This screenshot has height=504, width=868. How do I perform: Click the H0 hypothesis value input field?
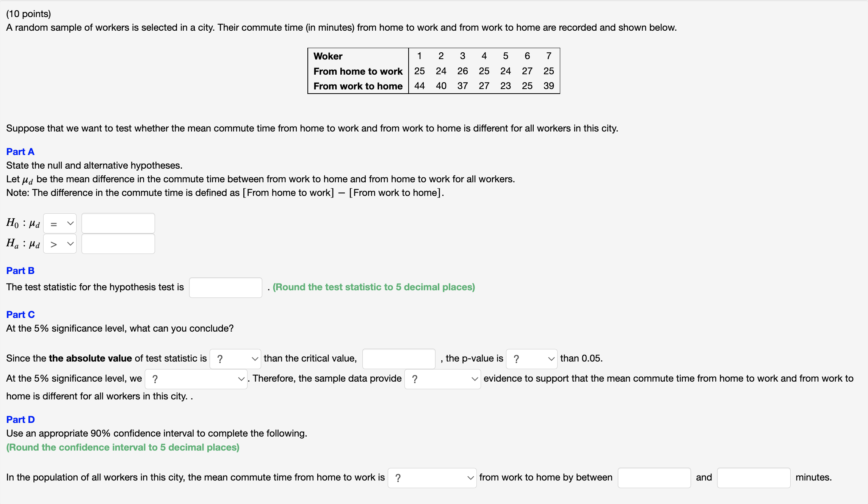click(118, 223)
